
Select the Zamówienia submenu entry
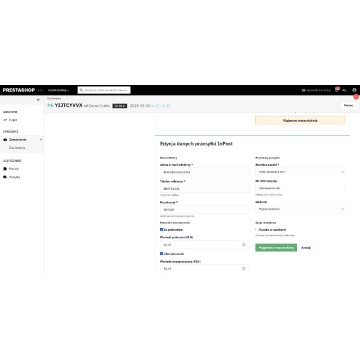click(17, 147)
